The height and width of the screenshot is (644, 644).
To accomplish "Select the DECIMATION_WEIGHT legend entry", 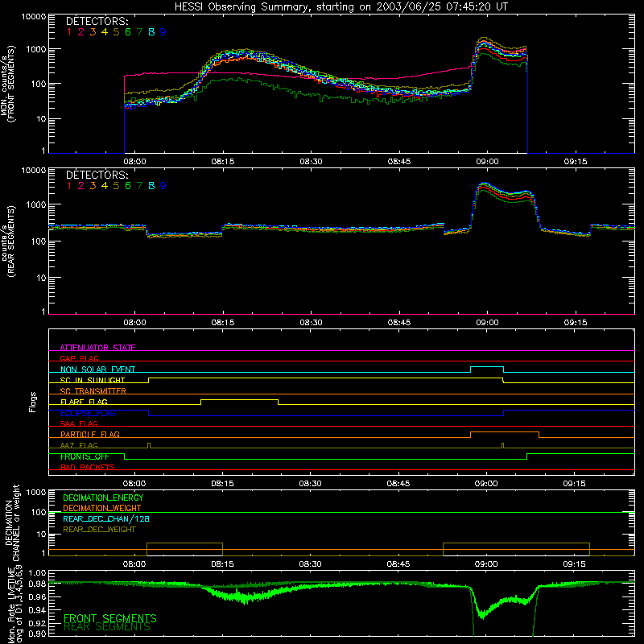I will click(102, 508).
